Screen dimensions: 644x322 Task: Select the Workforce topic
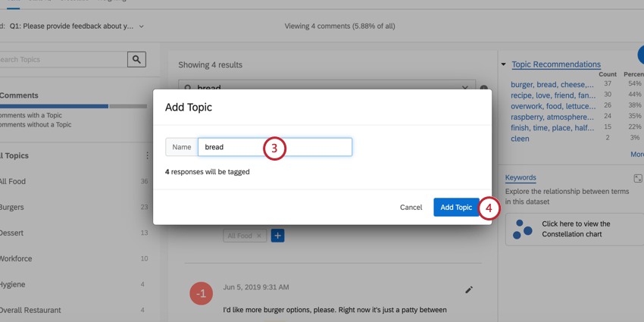pos(15,258)
